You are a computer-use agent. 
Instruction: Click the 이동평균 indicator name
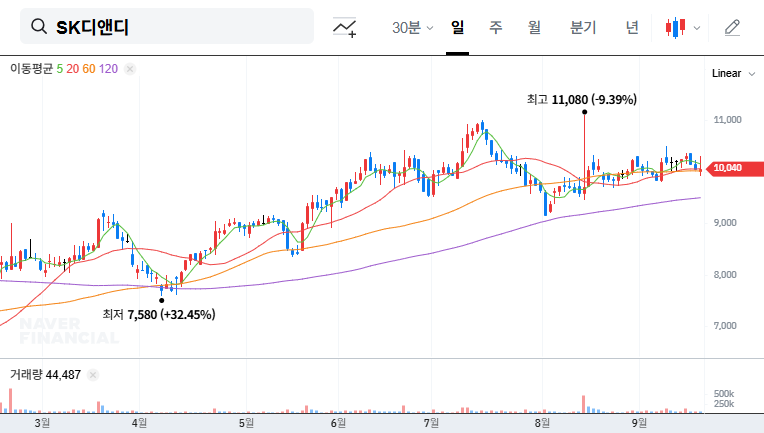click(31, 69)
